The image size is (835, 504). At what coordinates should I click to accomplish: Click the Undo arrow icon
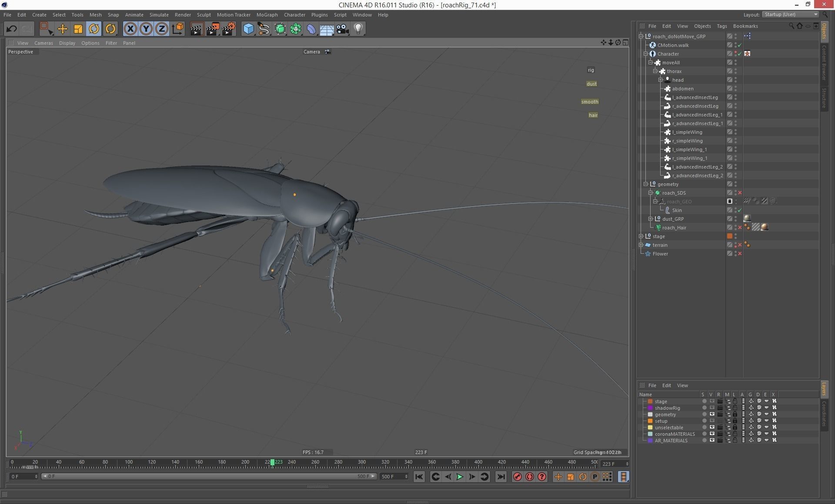12,29
